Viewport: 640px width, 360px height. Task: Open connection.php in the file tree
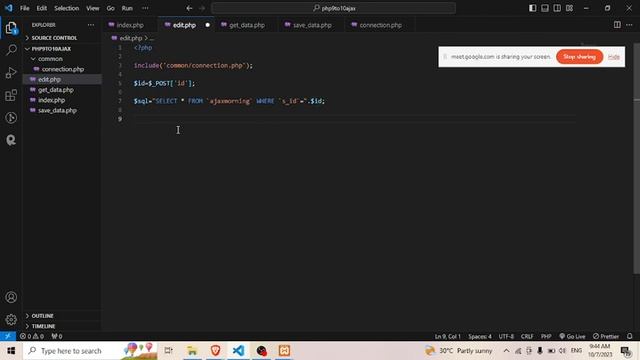[x=63, y=69]
